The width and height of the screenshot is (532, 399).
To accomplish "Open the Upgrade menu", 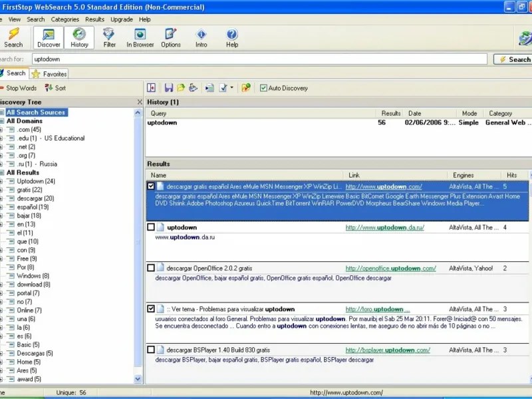I will pyautogui.click(x=122, y=19).
